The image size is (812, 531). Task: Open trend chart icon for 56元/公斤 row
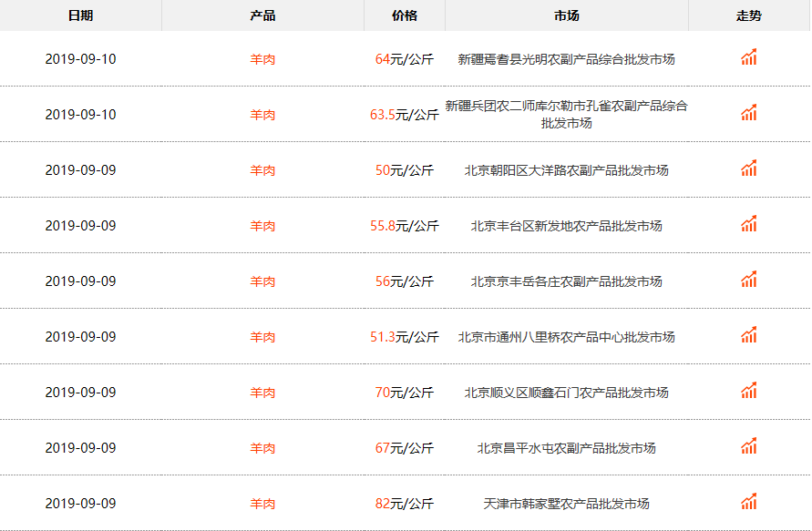[x=749, y=279]
